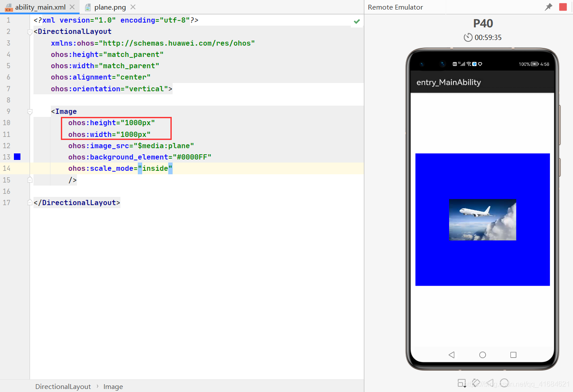Click the ohos:height="match_parent" attribute
Screen dimensions: 573x392
pos(107,54)
